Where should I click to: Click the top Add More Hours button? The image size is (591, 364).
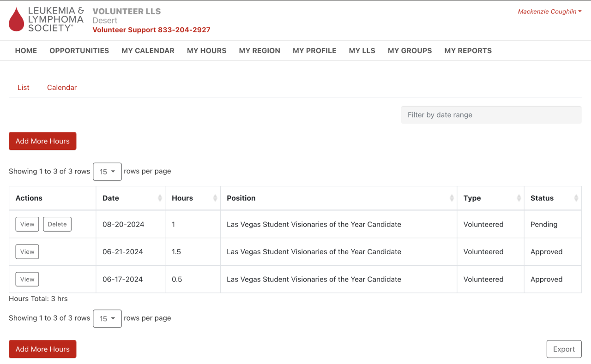(x=42, y=141)
